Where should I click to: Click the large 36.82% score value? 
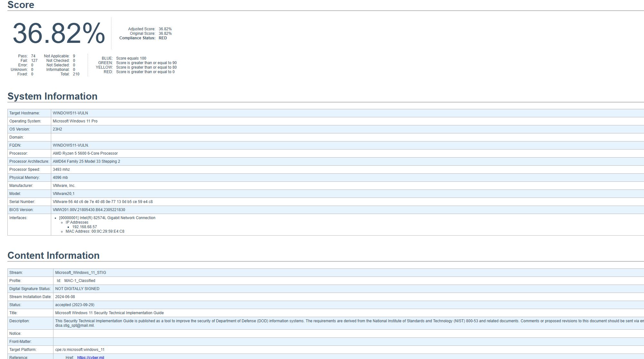(59, 33)
